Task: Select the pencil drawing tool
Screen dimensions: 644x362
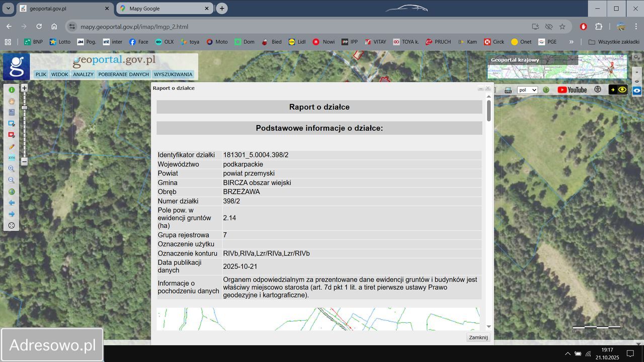Action: tap(12, 146)
